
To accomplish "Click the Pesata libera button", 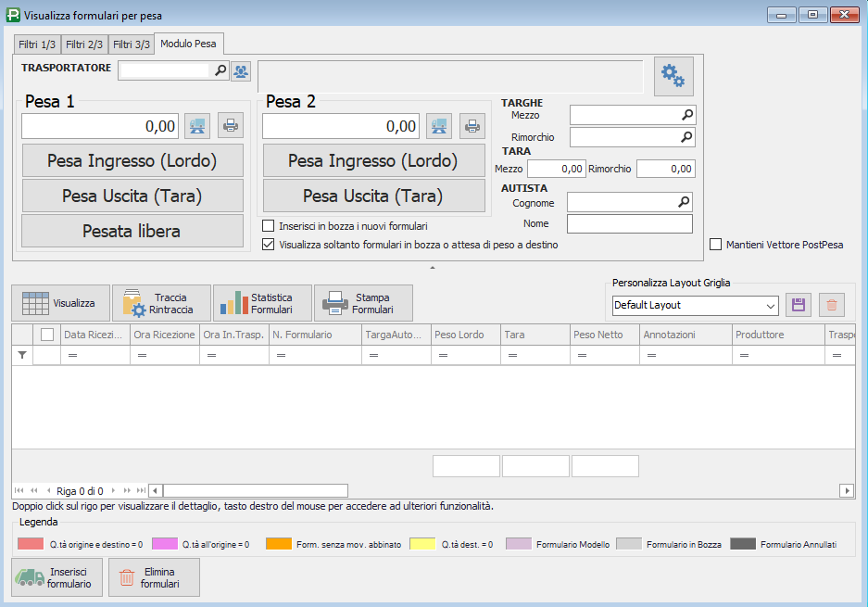I will pos(132,231).
